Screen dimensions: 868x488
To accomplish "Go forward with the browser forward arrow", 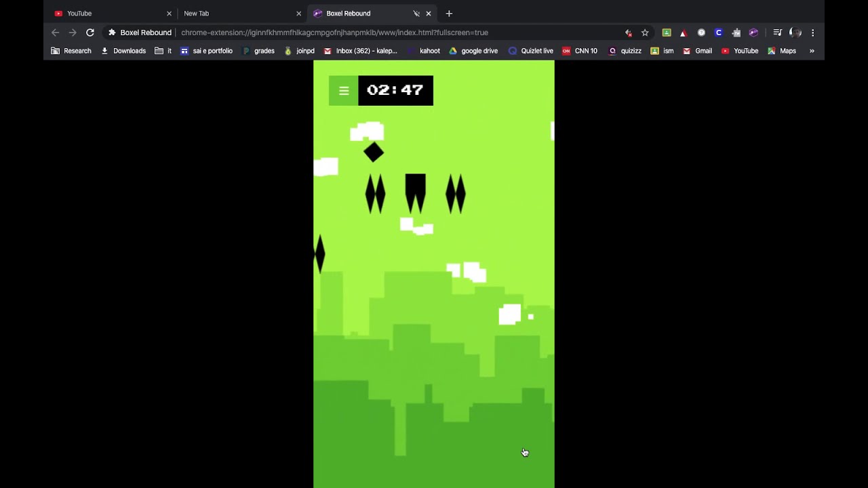I will point(73,33).
